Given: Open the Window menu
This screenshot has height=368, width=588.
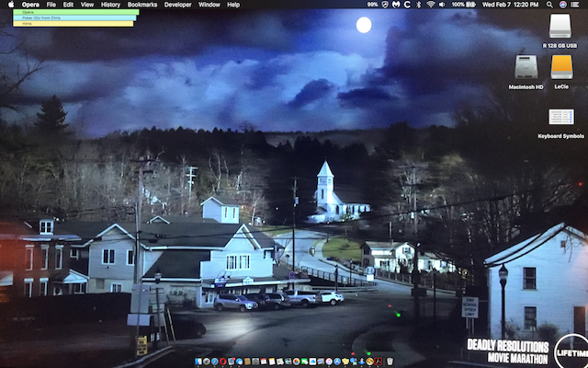Looking at the screenshot, I should pos(209,5).
